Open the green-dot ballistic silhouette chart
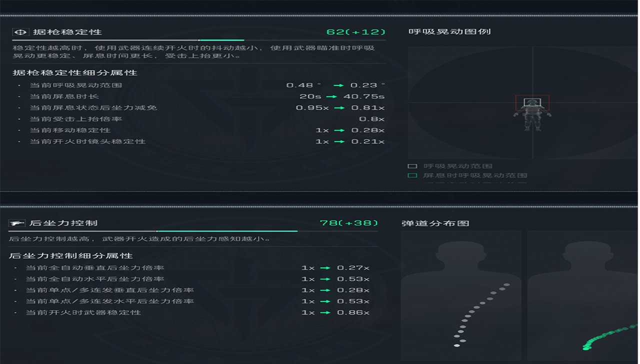This screenshot has width=640, height=364. coord(583,296)
